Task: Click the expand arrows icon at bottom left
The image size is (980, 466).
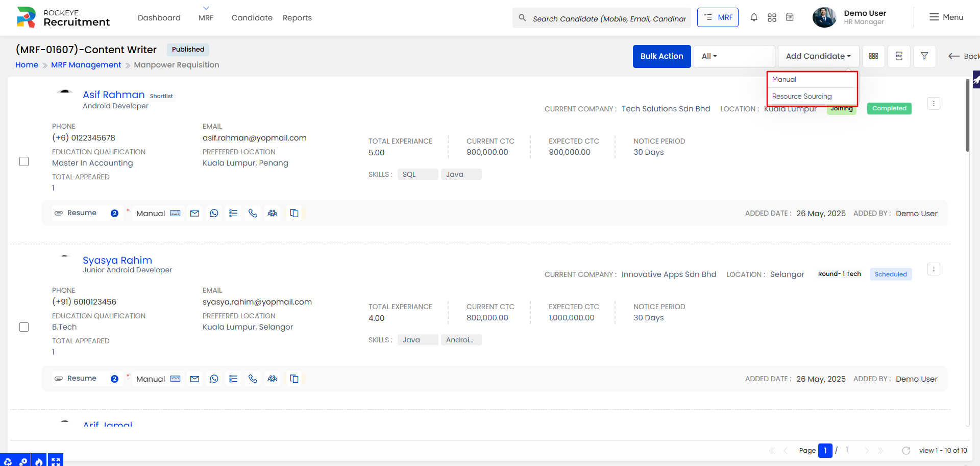Action: tap(55, 461)
